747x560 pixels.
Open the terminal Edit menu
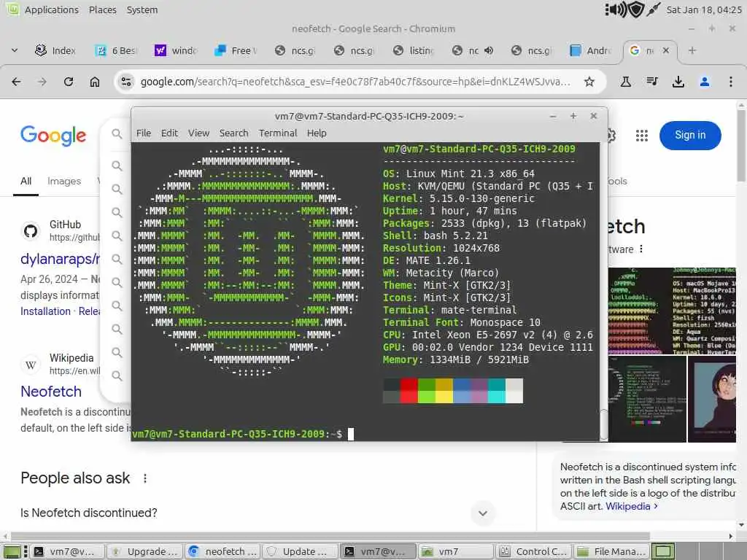pos(169,133)
